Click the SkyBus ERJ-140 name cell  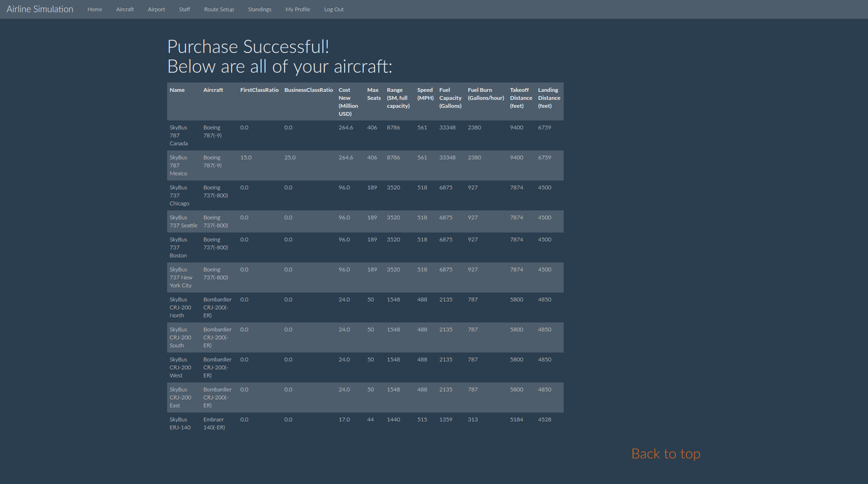(x=180, y=424)
